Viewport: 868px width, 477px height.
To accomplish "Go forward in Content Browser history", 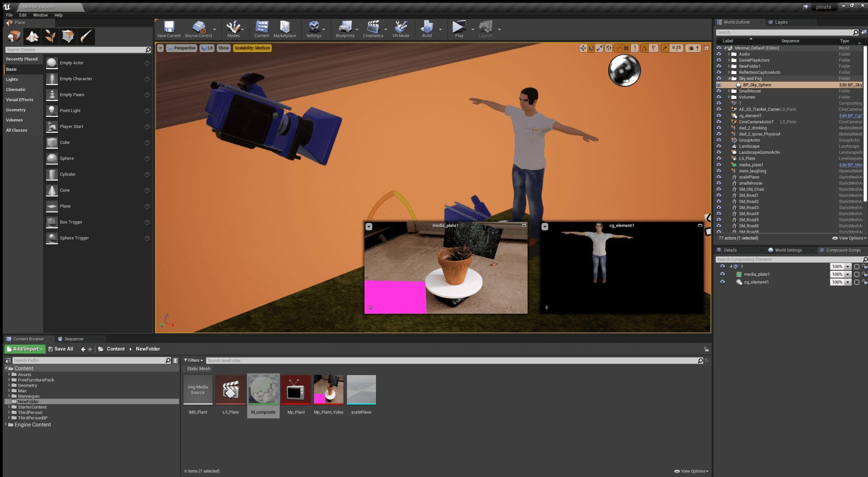I will (x=90, y=349).
